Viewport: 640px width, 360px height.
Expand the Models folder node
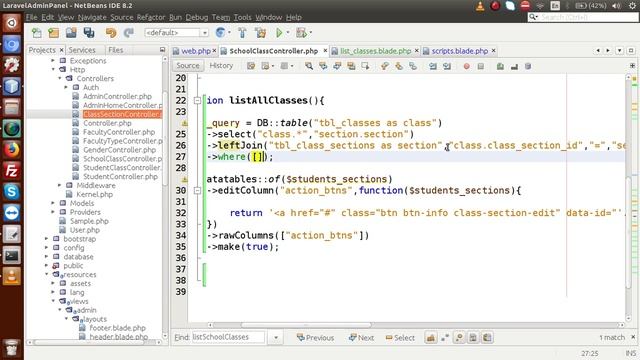click(53, 203)
